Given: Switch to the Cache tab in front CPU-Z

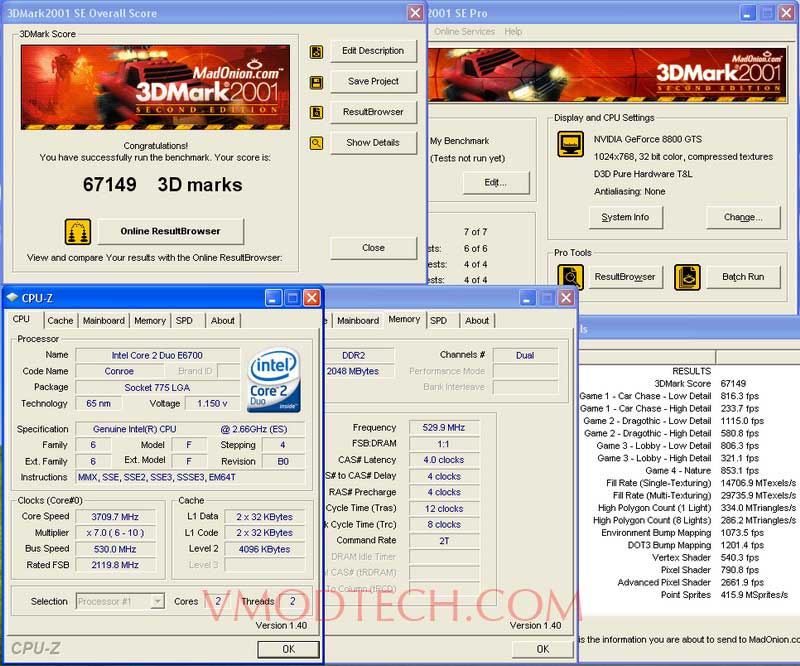Looking at the screenshot, I should 60,320.
